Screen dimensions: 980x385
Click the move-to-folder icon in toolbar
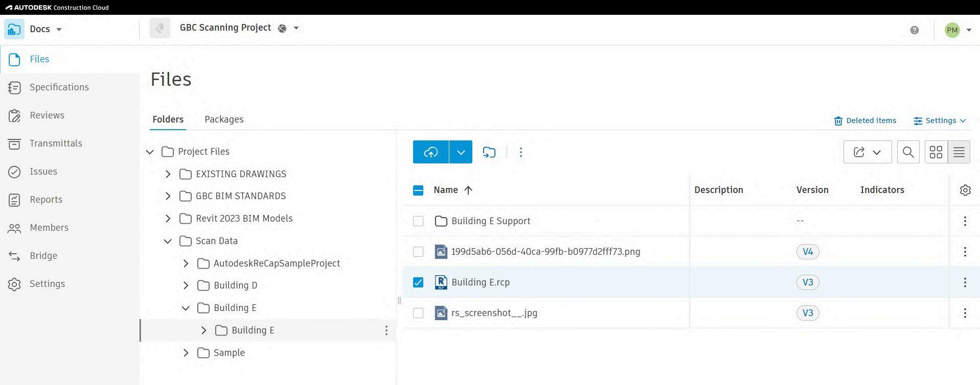tap(489, 152)
